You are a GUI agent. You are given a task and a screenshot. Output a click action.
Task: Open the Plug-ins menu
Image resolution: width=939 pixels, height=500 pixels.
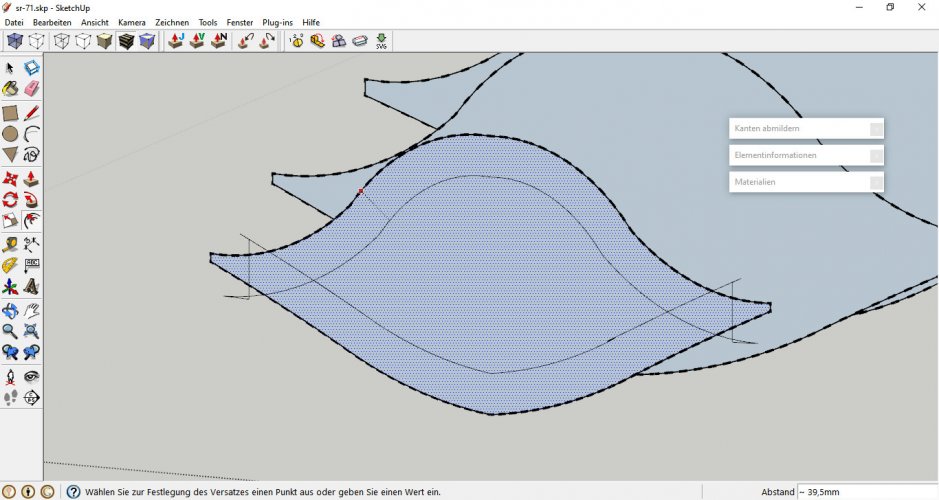click(277, 22)
